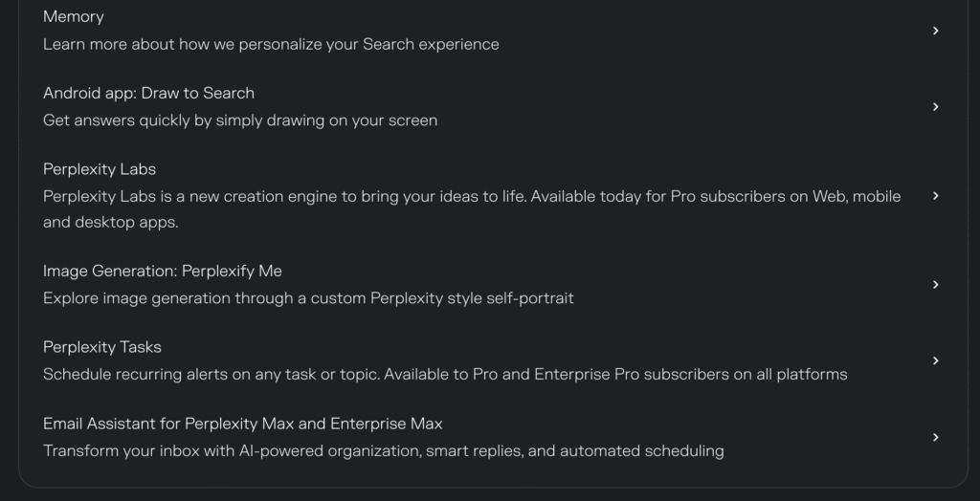Click the 'and desktop apps.' line under Perplexity Labs
The width and height of the screenshot is (980, 501).
111,223
